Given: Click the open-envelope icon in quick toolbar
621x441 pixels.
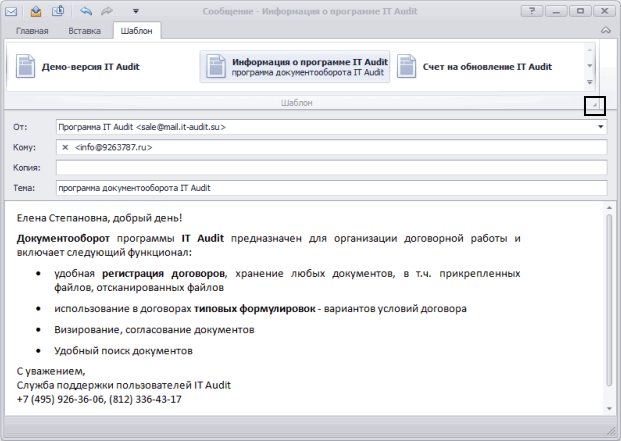Looking at the screenshot, I should (36, 11).
